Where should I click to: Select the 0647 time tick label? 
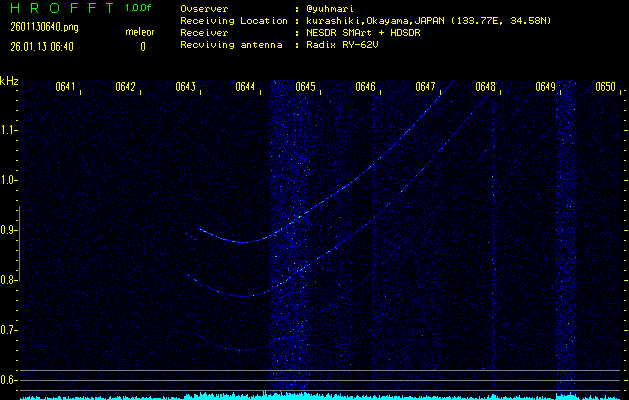point(426,87)
